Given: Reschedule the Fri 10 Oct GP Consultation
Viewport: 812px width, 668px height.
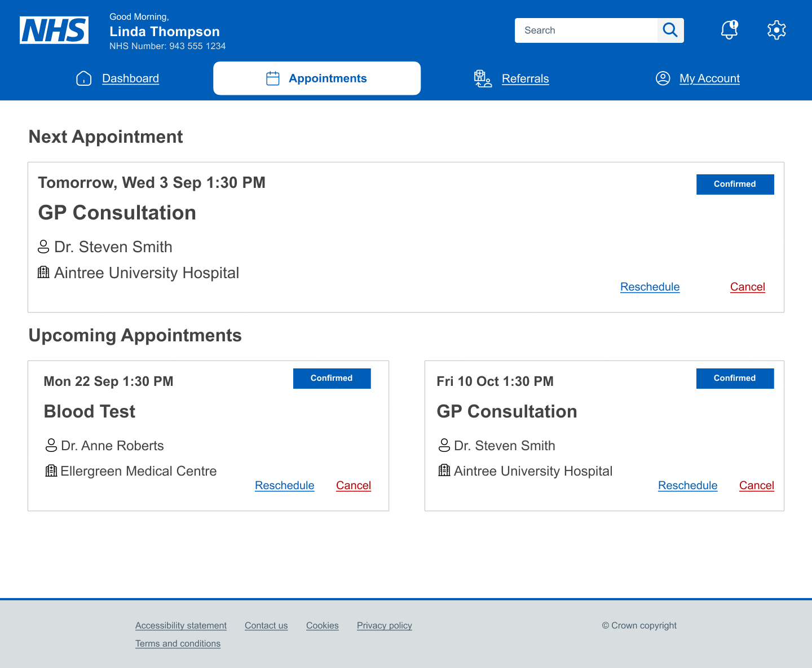Looking at the screenshot, I should [x=687, y=485].
